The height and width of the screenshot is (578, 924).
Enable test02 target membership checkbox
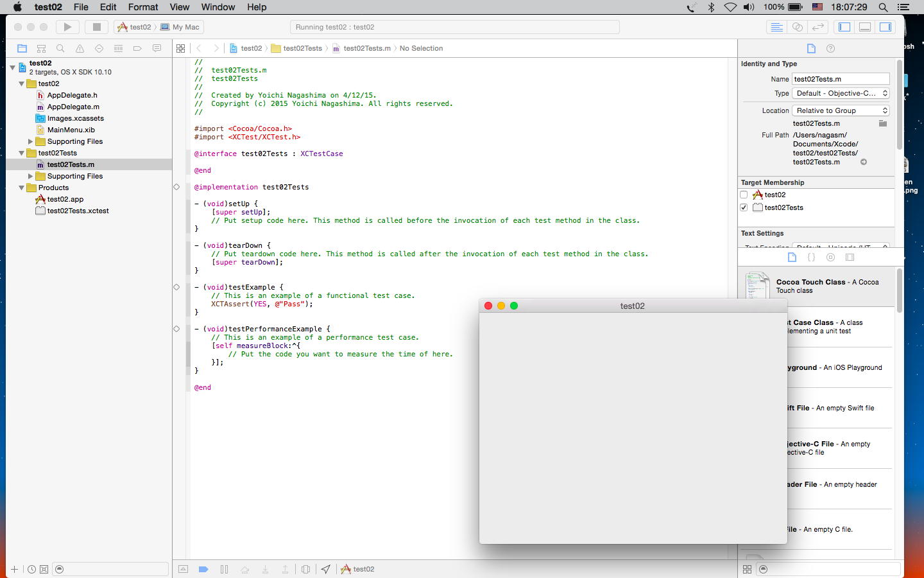(744, 195)
